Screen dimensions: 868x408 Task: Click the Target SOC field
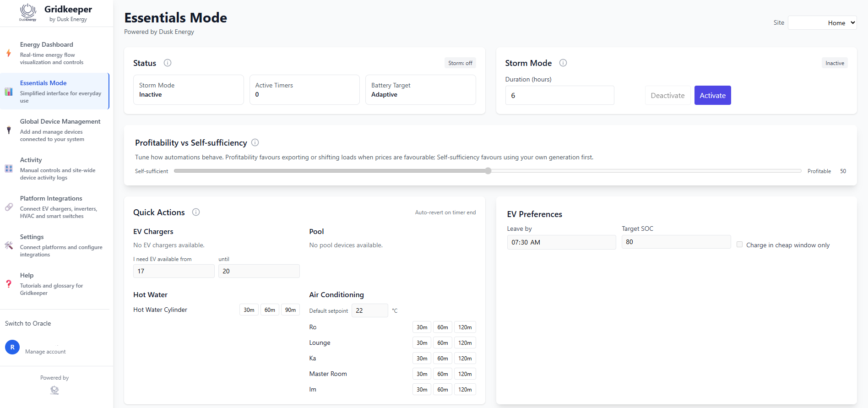click(676, 242)
